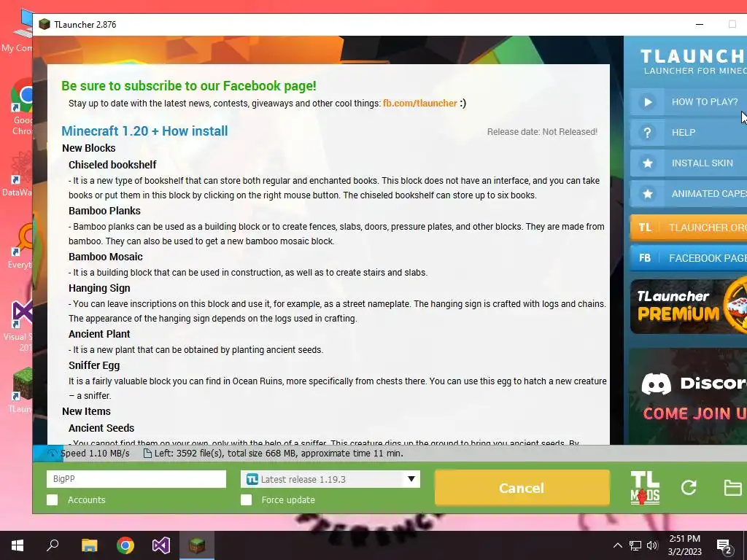Click the BigPP username input field
747x560 pixels.
[x=136, y=479]
